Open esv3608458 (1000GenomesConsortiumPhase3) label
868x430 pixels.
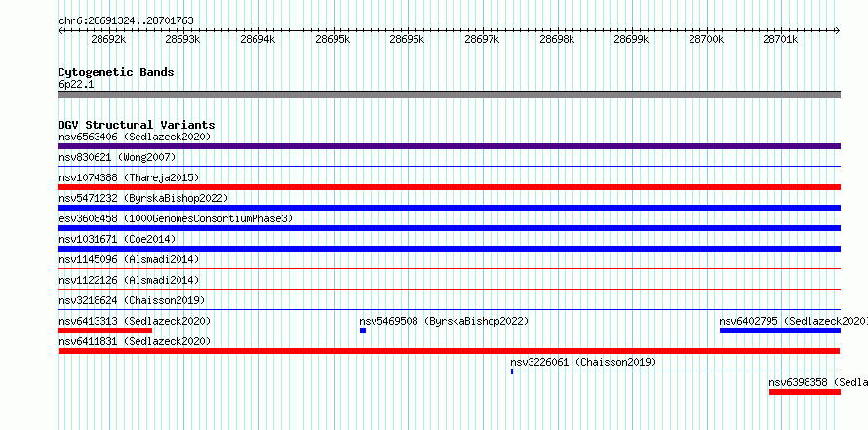(x=176, y=218)
